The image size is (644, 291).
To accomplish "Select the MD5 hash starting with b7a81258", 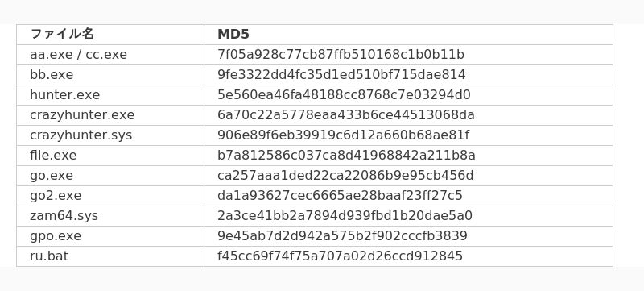I will pyautogui.click(x=346, y=156).
